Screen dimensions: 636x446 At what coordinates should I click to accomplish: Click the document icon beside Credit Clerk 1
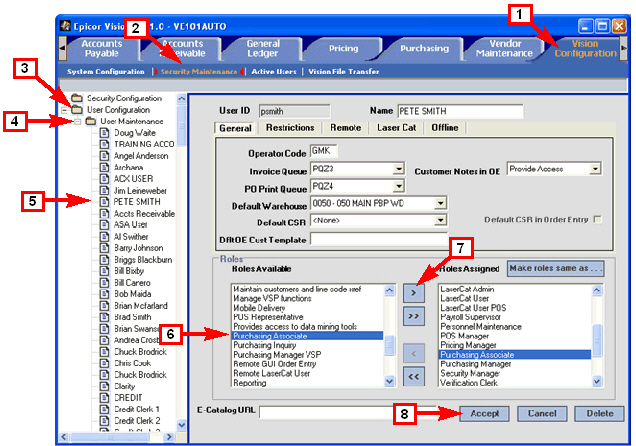[x=105, y=409]
